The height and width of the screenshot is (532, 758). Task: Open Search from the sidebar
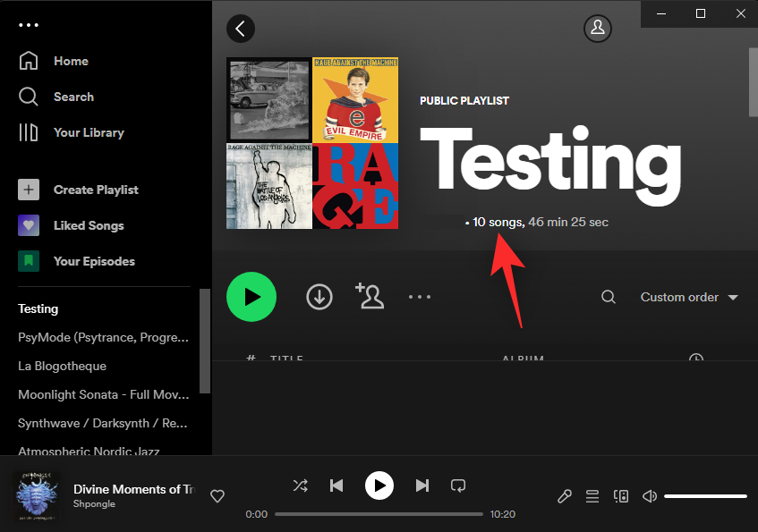click(x=73, y=97)
